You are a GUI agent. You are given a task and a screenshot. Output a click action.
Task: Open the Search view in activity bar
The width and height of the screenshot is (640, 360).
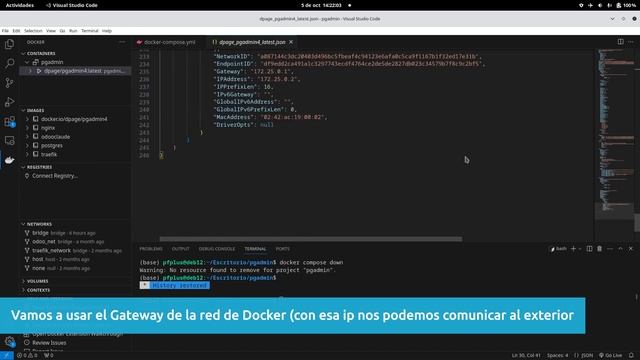[x=9, y=63]
